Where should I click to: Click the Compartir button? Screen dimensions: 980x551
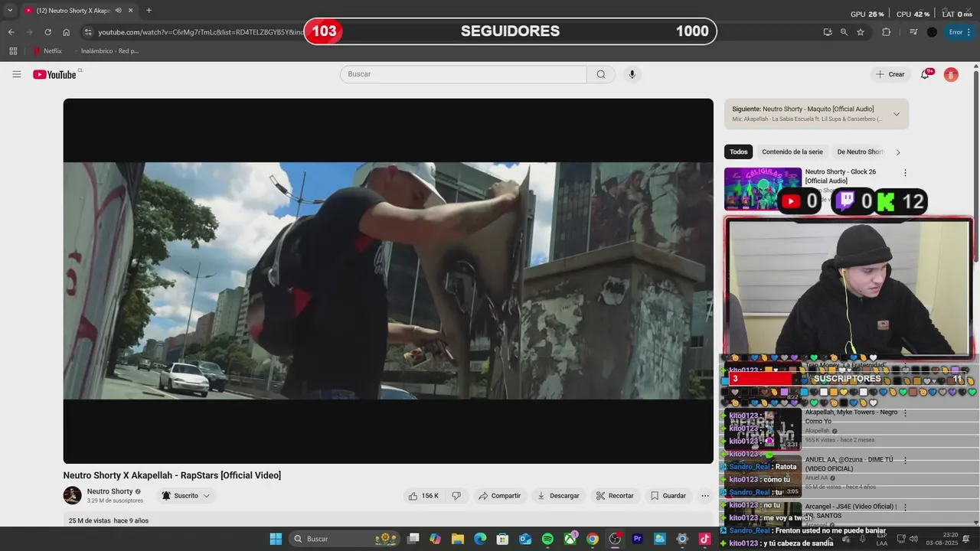(499, 496)
